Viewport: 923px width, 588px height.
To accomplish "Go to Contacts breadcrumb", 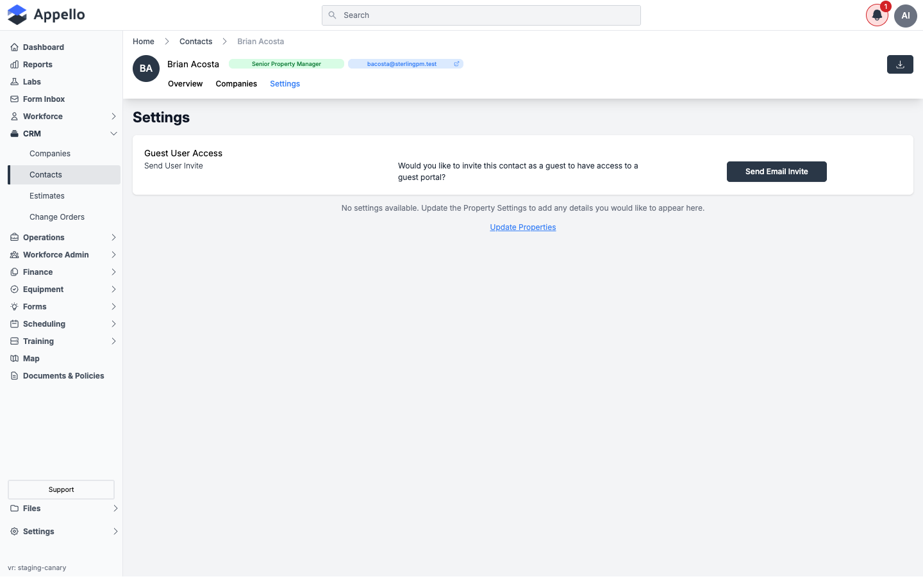I will coord(195,42).
